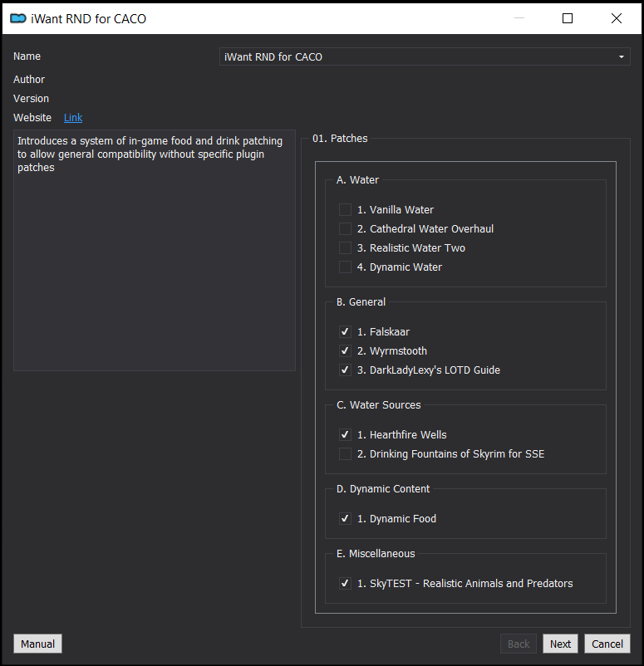
Task: Uncheck the Falskaar patch
Action: [x=345, y=331]
